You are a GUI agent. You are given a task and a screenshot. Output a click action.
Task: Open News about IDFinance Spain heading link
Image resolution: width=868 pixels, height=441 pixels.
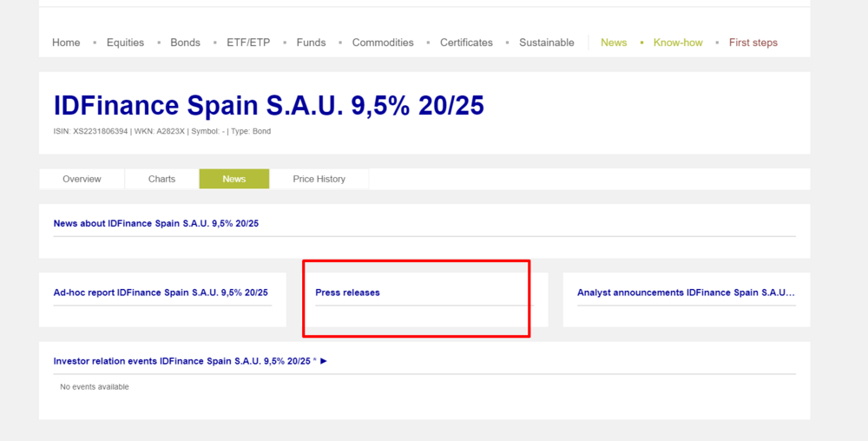[156, 224]
